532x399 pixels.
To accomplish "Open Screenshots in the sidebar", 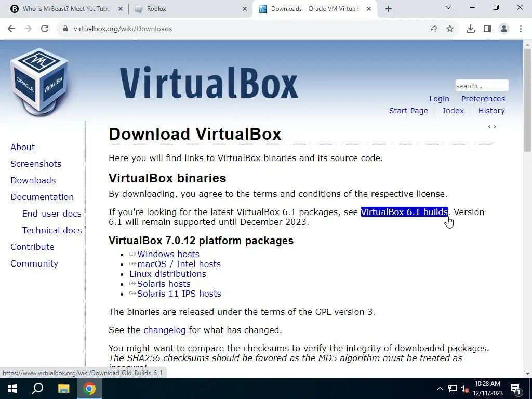I will [x=36, y=164].
